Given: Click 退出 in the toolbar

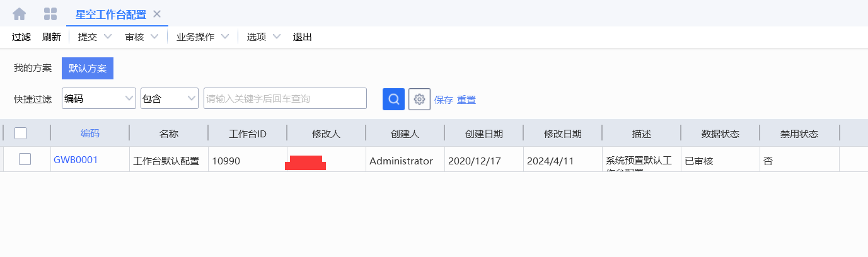Looking at the screenshot, I should [x=303, y=37].
